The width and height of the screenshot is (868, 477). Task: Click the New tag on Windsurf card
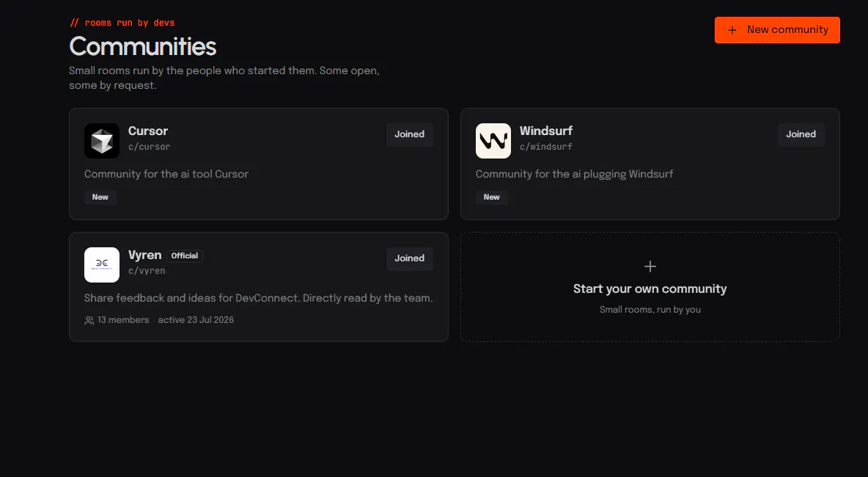[492, 197]
